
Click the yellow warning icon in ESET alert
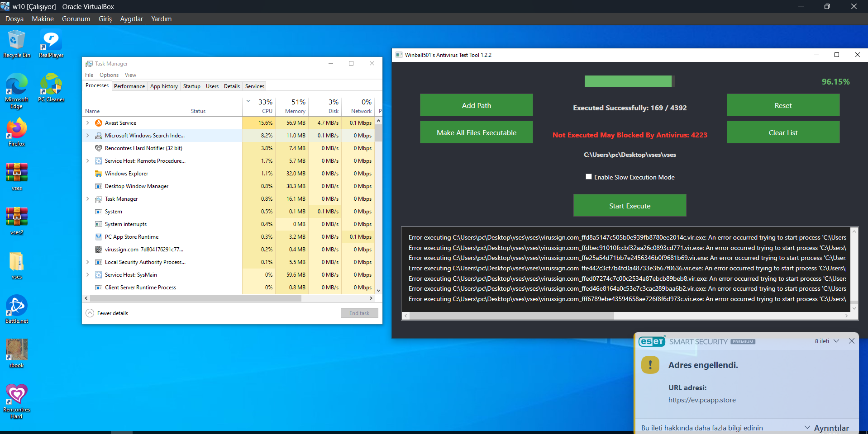pyautogui.click(x=650, y=365)
